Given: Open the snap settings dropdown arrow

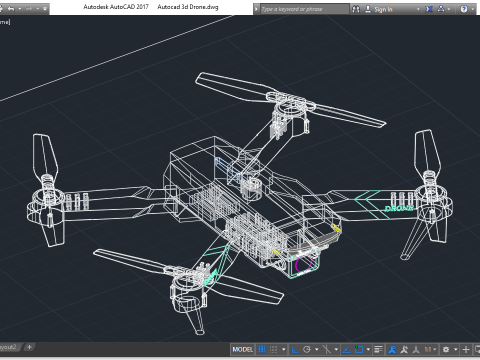Looking at the screenshot, I should (x=284, y=349).
